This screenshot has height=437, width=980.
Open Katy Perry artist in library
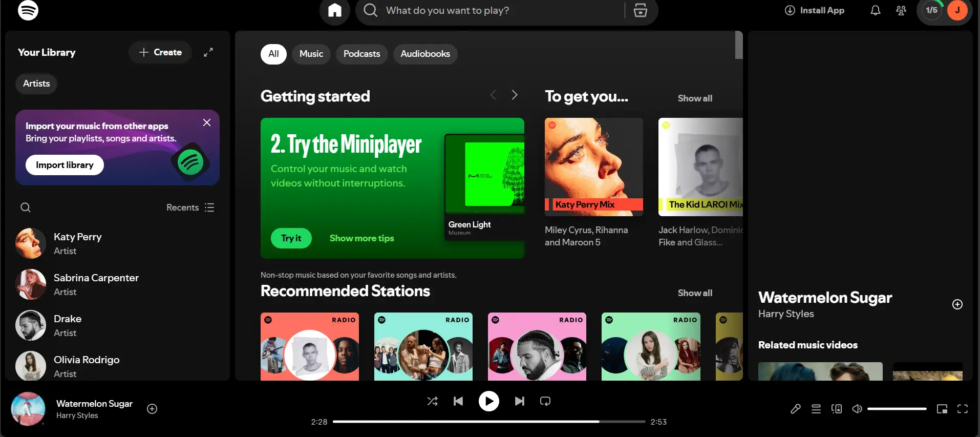tap(118, 243)
